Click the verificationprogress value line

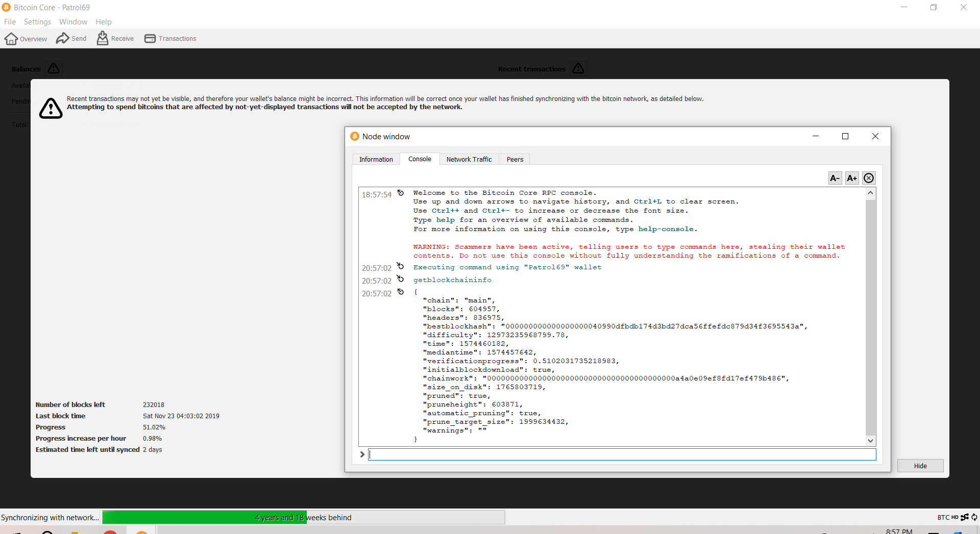(521, 361)
